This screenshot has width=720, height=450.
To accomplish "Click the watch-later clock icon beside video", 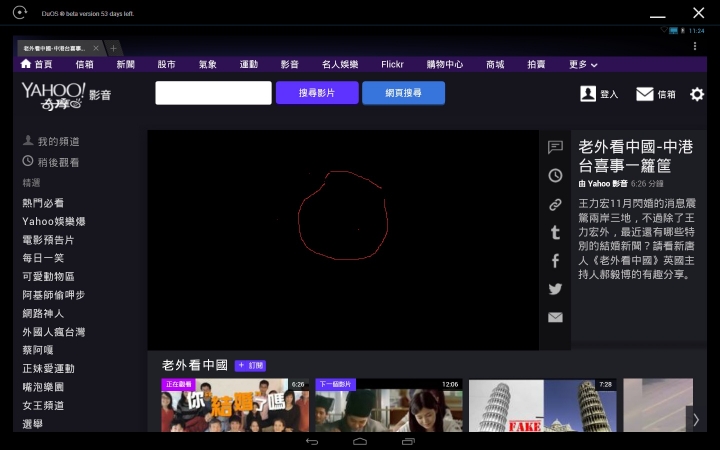I will click(x=555, y=175).
